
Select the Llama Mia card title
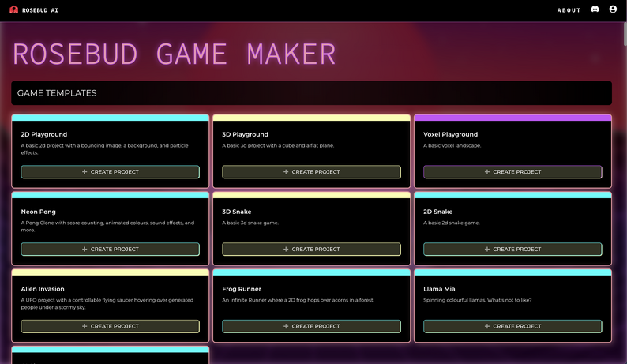(439, 289)
